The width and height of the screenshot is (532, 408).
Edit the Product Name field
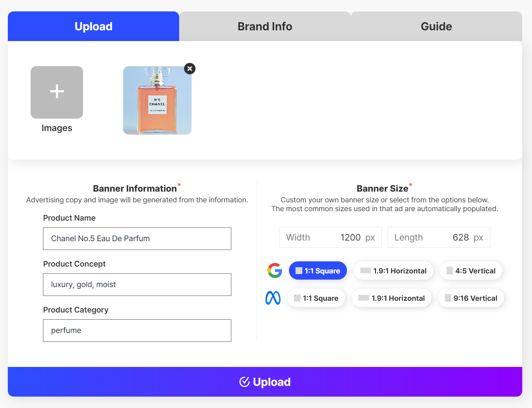click(x=137, y=239)
